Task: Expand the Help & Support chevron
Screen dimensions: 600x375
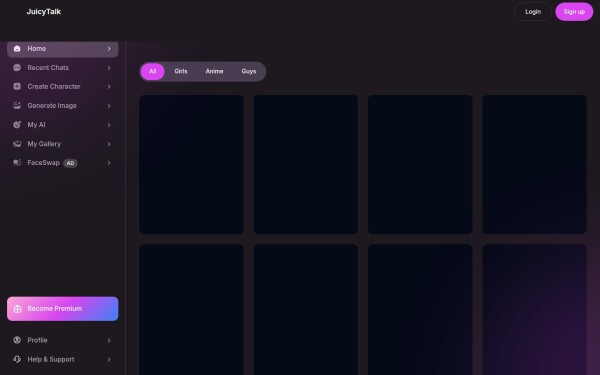Action: (x=109, y=359)
